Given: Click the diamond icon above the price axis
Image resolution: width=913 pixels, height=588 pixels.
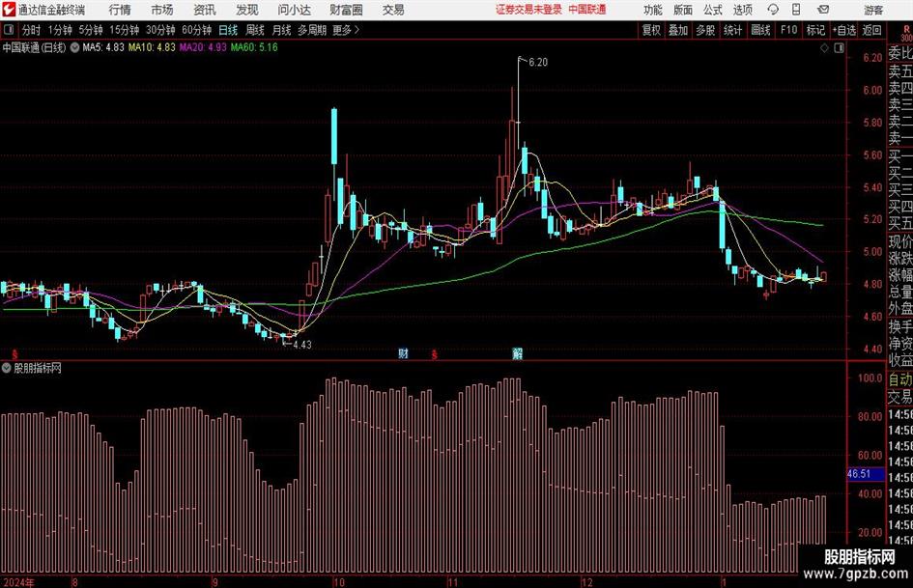Looking at the screenshot, I should 824,48.
